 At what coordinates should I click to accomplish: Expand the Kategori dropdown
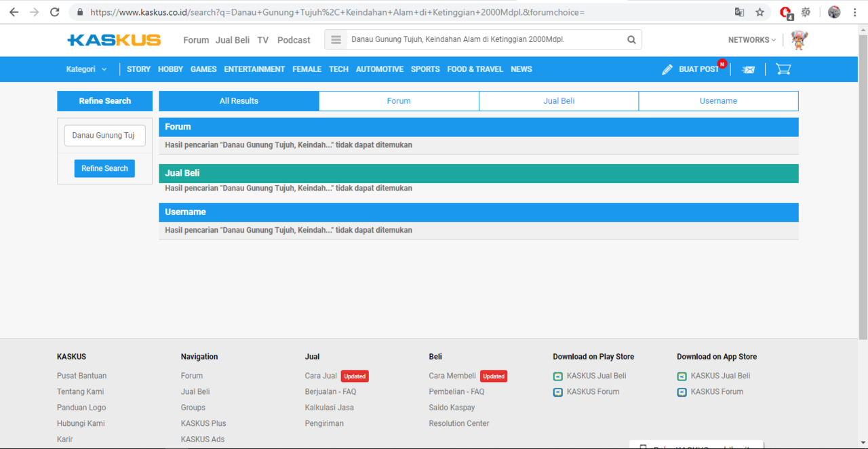coord(87,69)
